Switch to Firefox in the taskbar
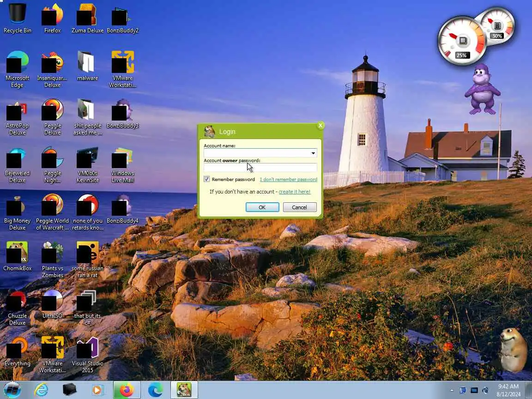This screenshot has width=532, height=399. pos(127,390)
